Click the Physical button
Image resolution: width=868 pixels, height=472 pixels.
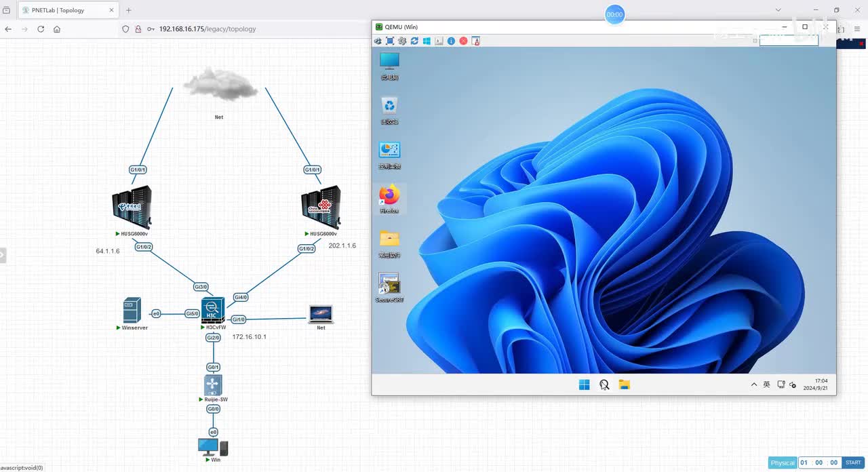(x=783, y=463)
